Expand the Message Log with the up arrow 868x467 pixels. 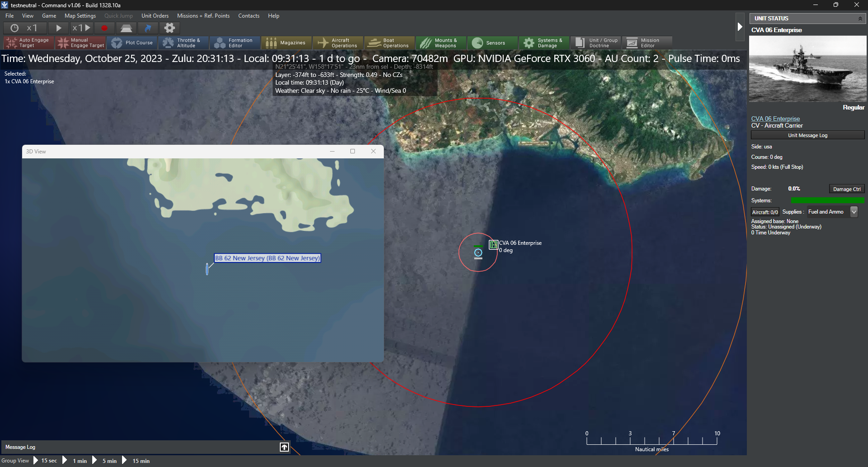[x=284, y=447]
